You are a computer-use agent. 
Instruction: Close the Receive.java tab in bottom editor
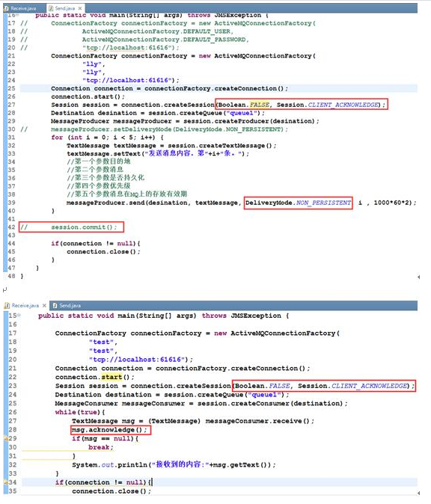point(44,305)
